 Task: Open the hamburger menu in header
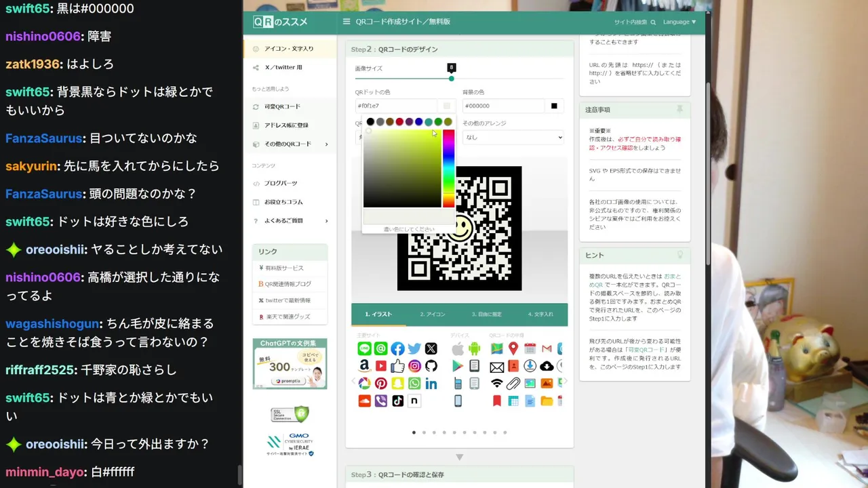tap(347, 22)
